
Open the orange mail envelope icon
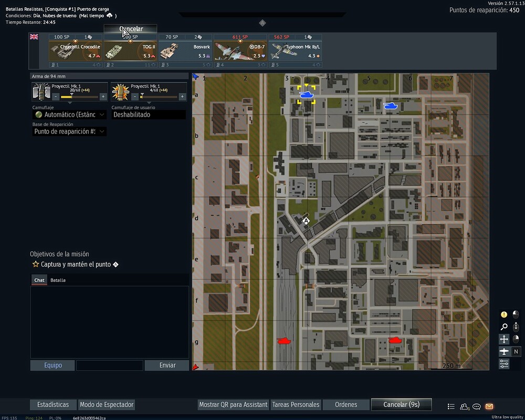(x=489, y=406)
